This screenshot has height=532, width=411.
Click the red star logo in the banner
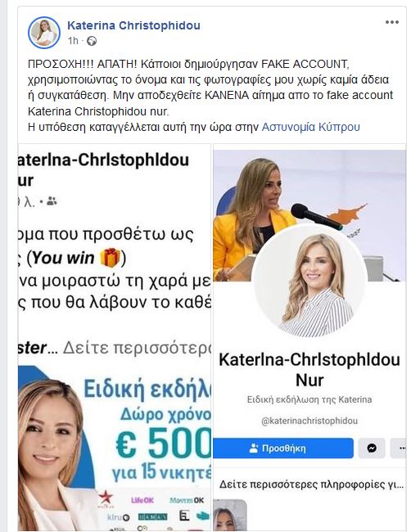pyautogui.click(x=106, y=498)
